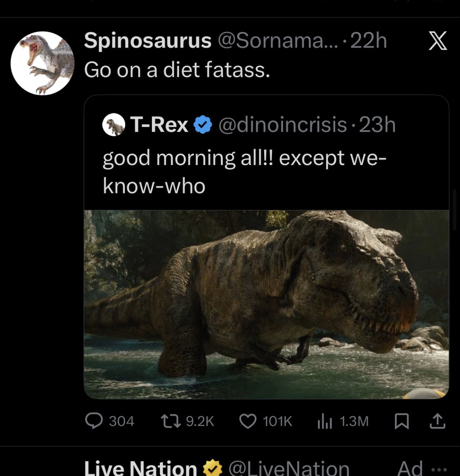Open T-Rex avatar in quoted tweet
This screenshot has width=460, height=476.
114,125
